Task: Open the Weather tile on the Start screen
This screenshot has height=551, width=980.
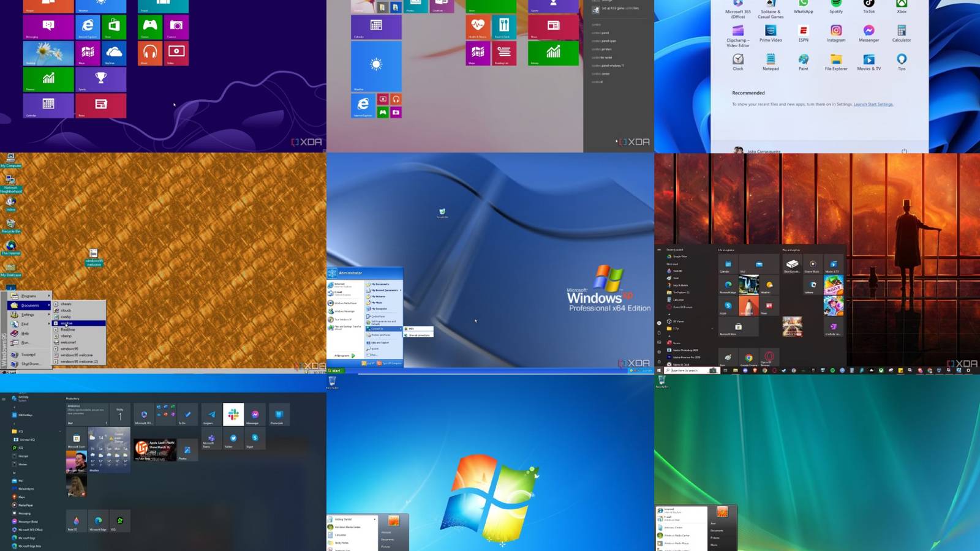Action: tap(100, 6)
